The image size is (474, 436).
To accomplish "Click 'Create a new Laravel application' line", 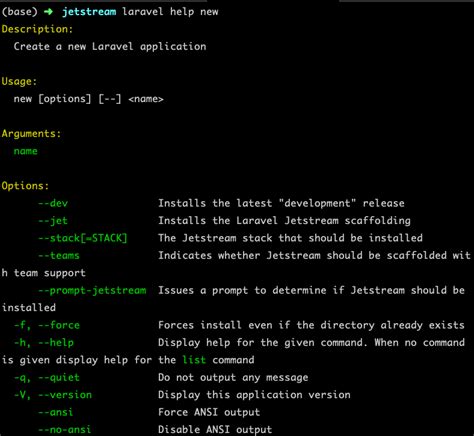I will 110,46.
